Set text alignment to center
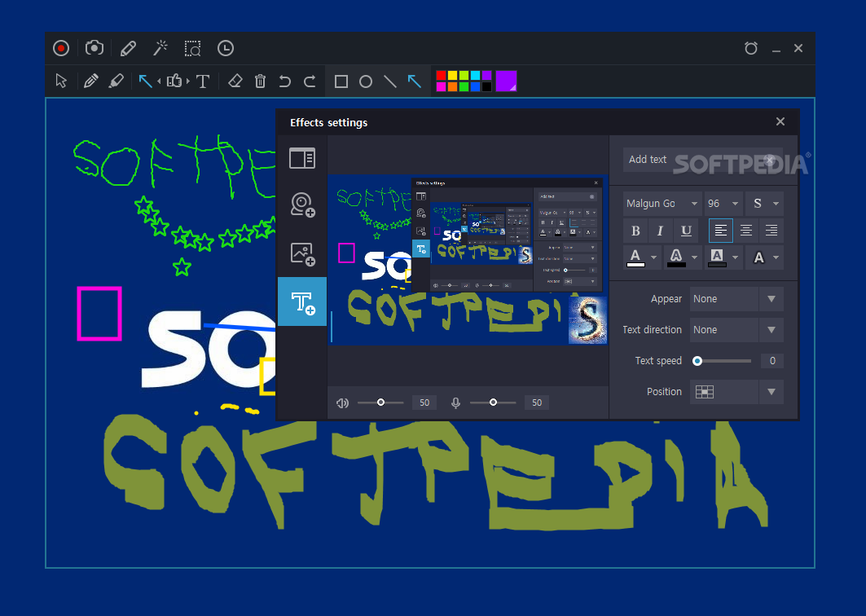The image size is (866, 616). (746, 231)
